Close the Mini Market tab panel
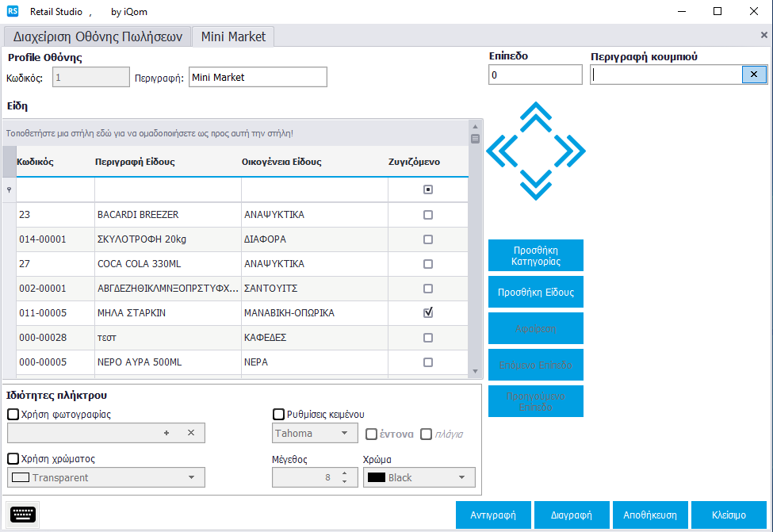The width and height of the screenshot is (773, 532). 763,36
